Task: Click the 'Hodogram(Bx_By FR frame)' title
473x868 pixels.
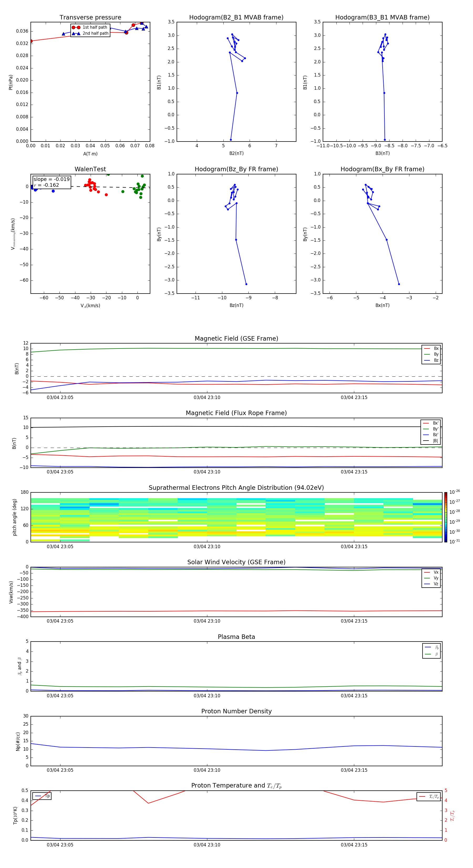Action: [382, 169]
